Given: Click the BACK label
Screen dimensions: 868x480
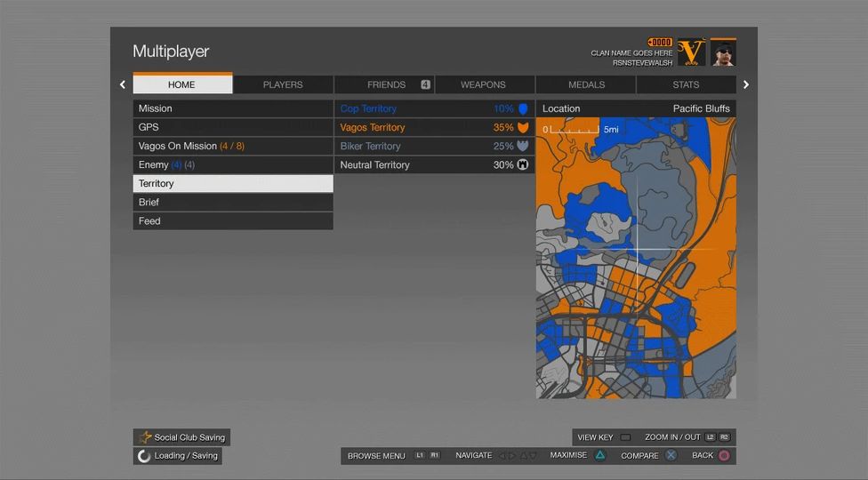Looking at the screenshot, I should (x=703, y=456).
